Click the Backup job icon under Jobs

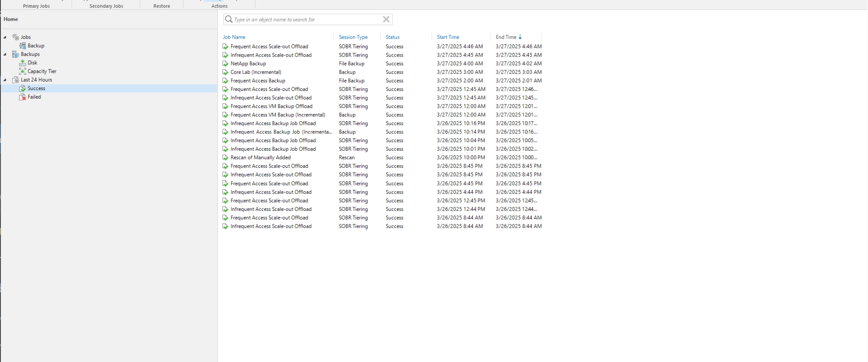[23, 46]
